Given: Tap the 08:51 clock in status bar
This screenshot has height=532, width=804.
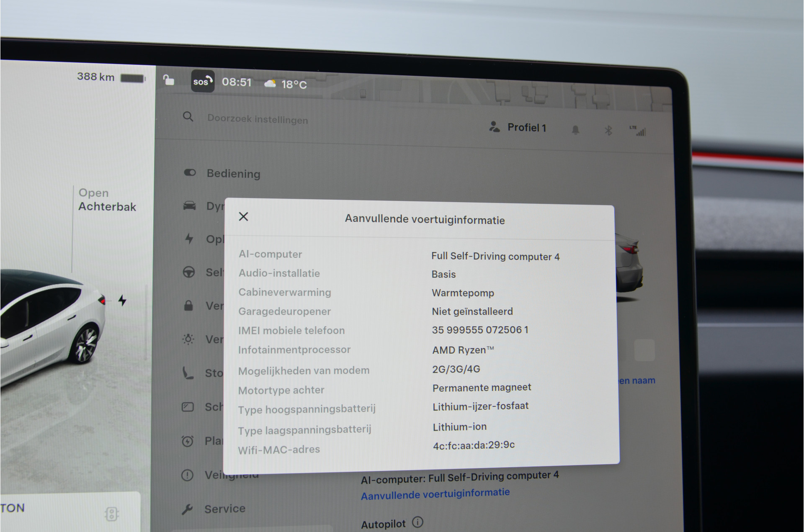Looking at the screenshot, I should pyautogui.click(x=237, y=82).
